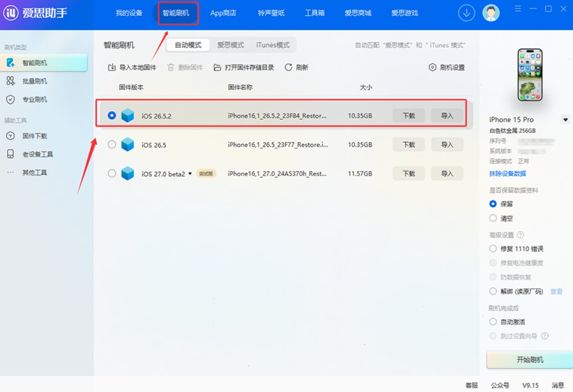Screen dimensions: 573x392
Task: Choose the 清空 data option
Action: coord(493,218)
